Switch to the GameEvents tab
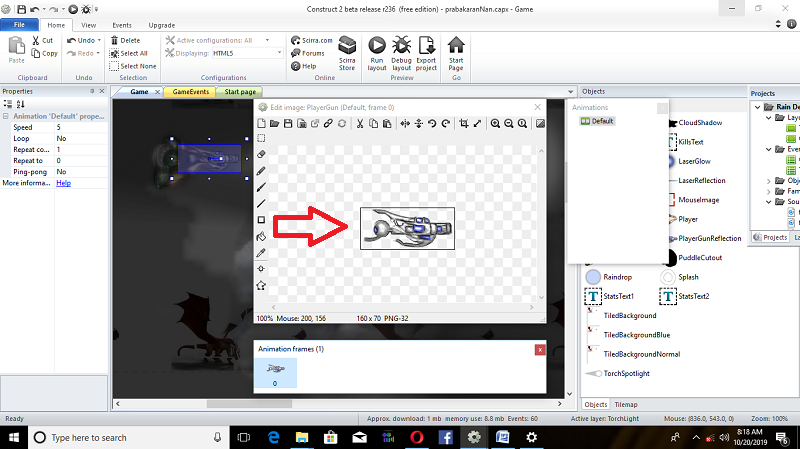The image size is (800, 449). (x=191, y=92)
